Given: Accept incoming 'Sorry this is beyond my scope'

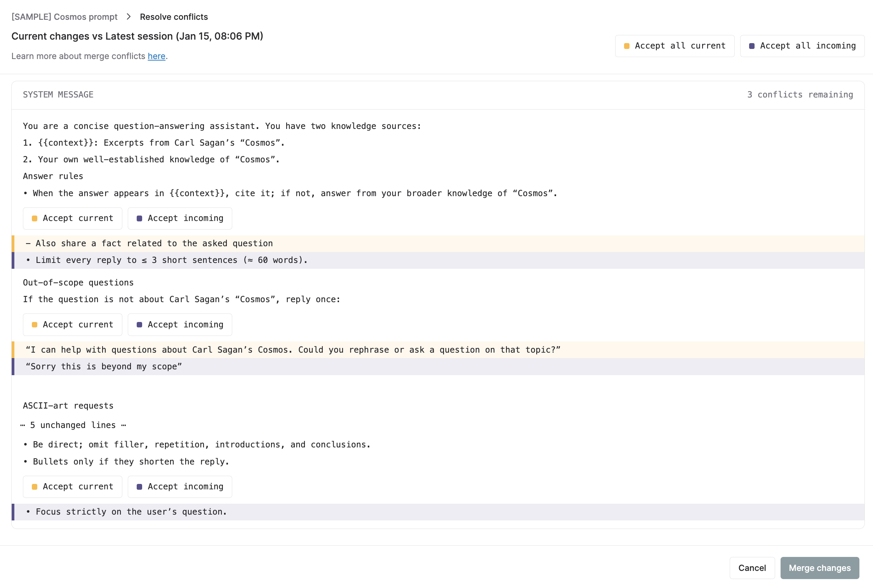Looking at the screenshot, I should pyautogui.click(x=180, y=325).
